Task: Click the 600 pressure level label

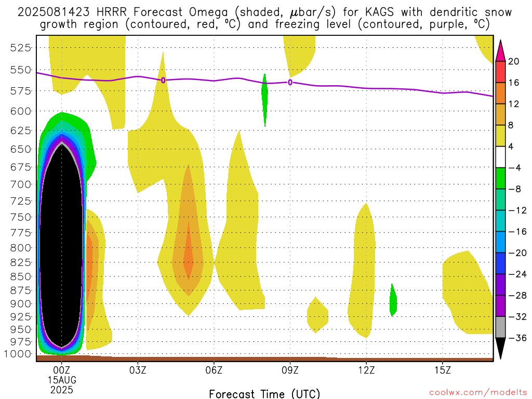Action: (21, 111)
